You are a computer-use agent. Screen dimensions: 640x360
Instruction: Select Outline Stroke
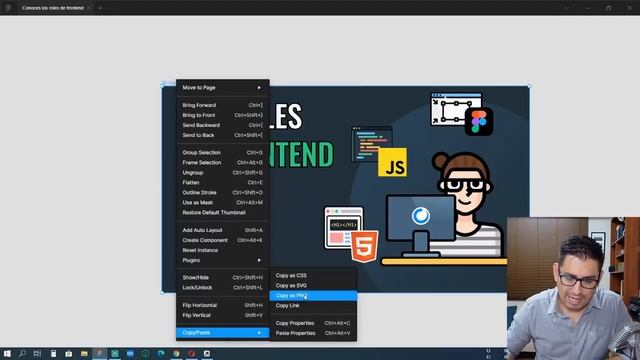(x=222, y=192)
